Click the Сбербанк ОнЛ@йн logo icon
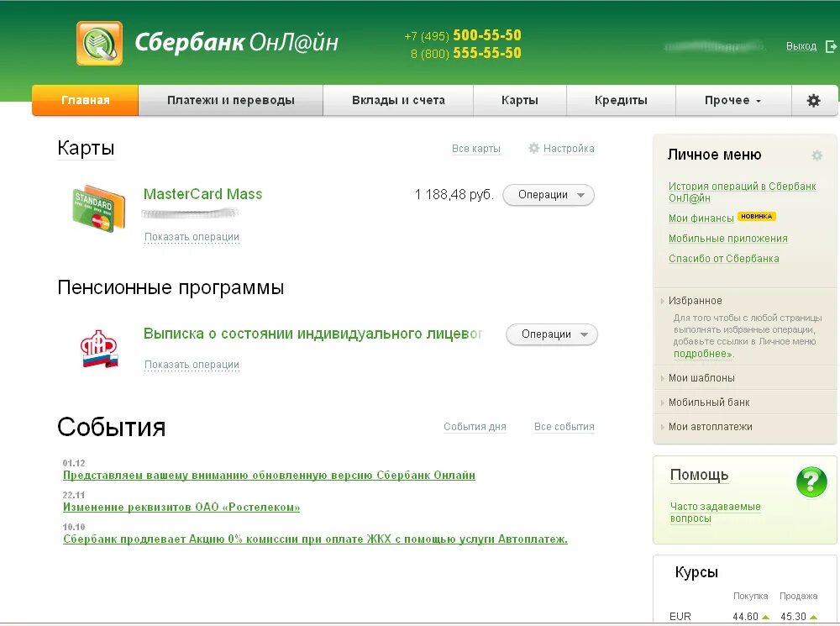Screen dimensions: 840x626 100,44
